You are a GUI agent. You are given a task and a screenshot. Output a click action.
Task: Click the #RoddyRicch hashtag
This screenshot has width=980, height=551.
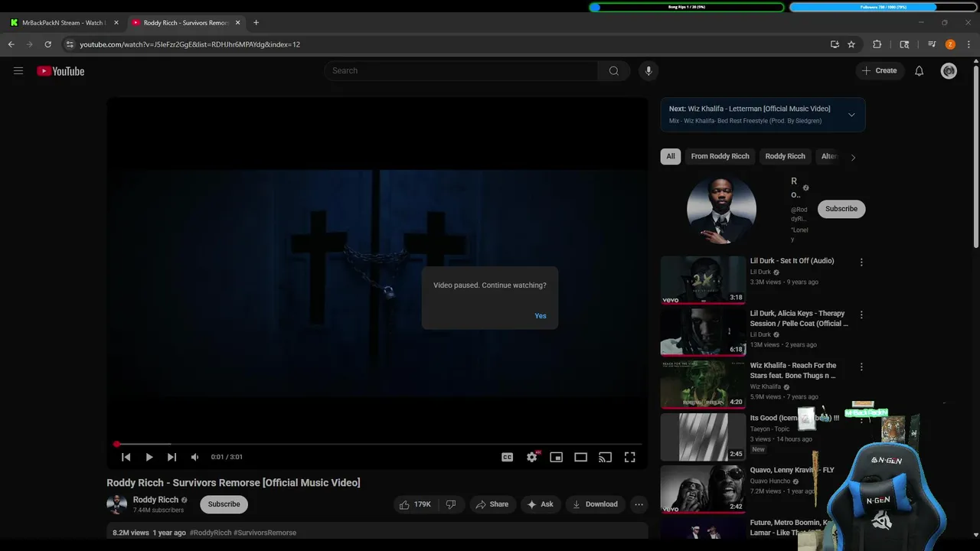coord(211,533)
